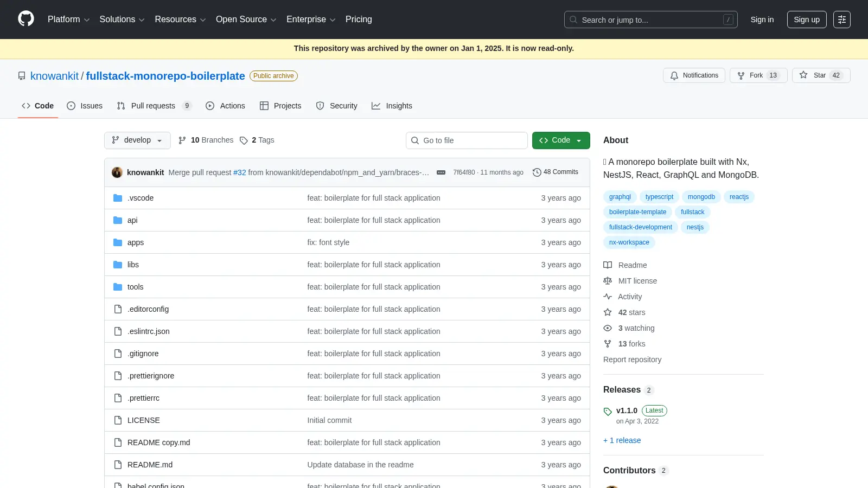Click the libs folder icon
The height and width of the screenshot is (488, 868).
coord(118,265)
